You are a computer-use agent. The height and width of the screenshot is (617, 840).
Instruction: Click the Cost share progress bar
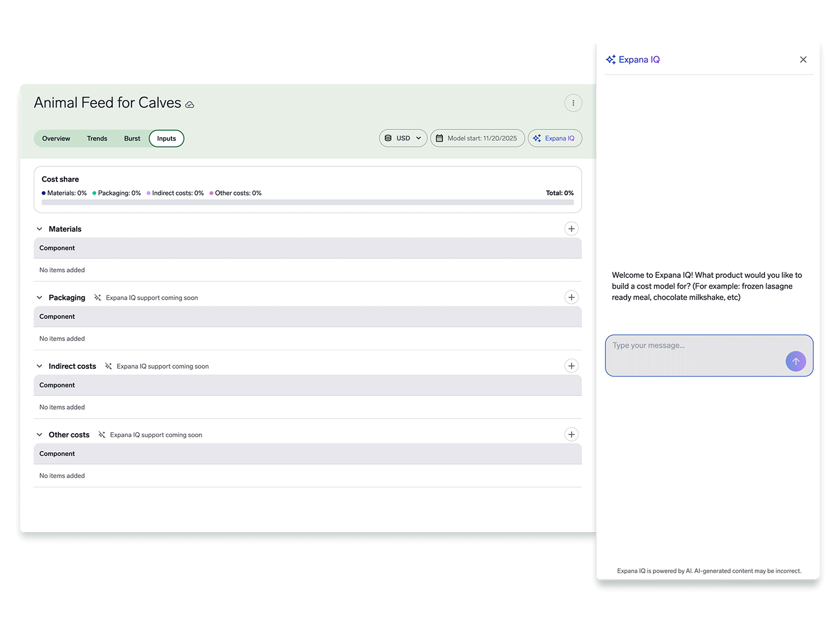[307, 202]
